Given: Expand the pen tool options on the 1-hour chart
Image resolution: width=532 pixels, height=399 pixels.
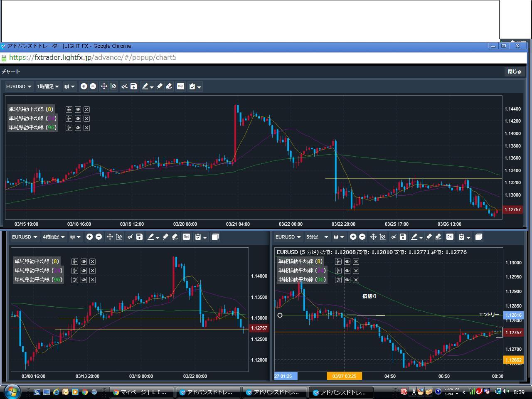Looking at the screenshot, I should click(152, 87).
